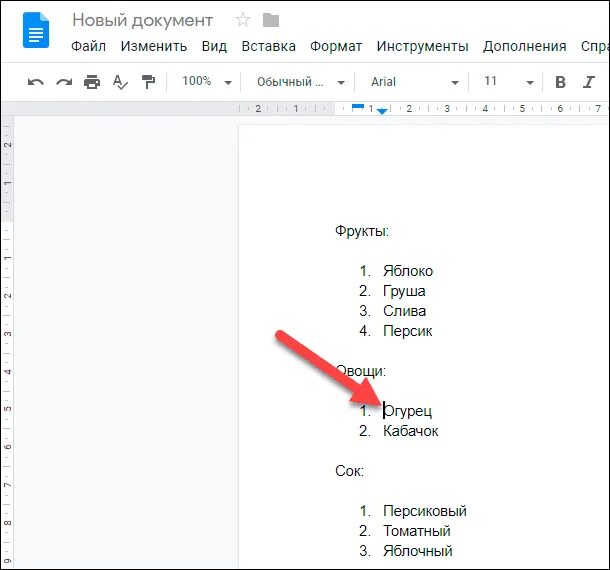Click the Фрукты: heading text
Screen dimensions: 610x570
pos(362,231)
